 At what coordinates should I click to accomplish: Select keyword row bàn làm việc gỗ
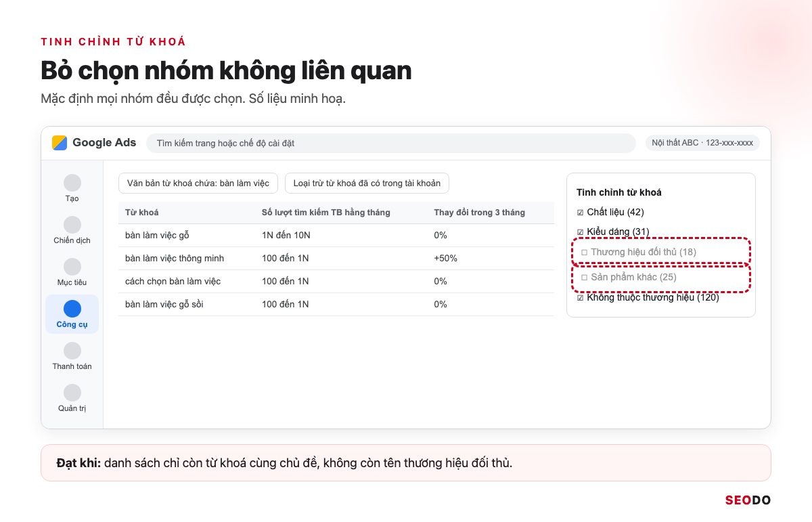(x=336, y=236)
